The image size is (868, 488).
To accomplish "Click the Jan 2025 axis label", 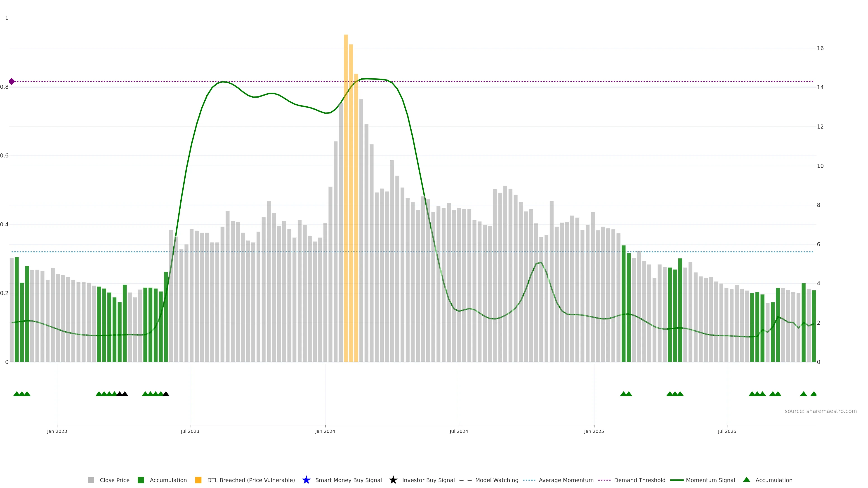I will pyautogui.click(x=594, y=431).
